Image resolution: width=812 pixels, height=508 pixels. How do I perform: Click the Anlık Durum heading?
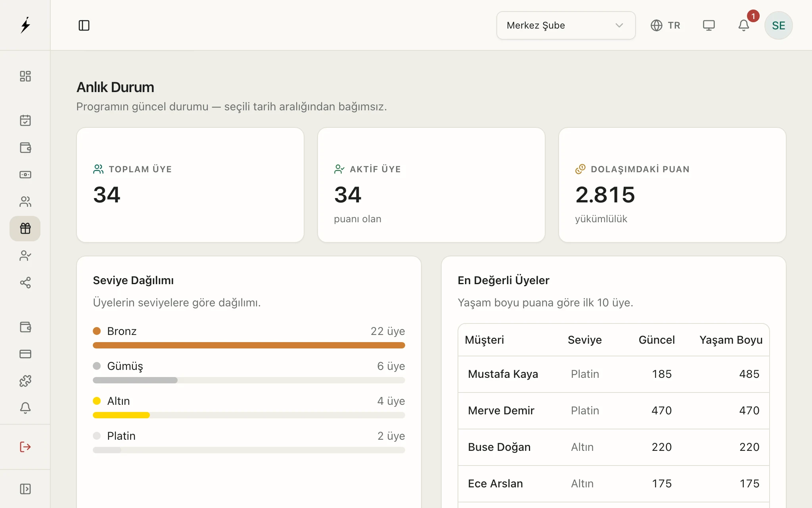click(x=115, y=87)
